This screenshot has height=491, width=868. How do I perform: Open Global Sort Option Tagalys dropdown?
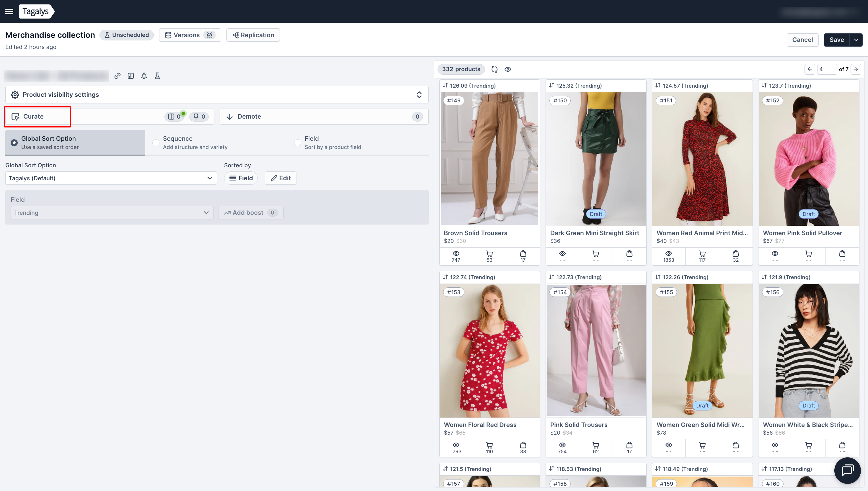pos(111,178)
